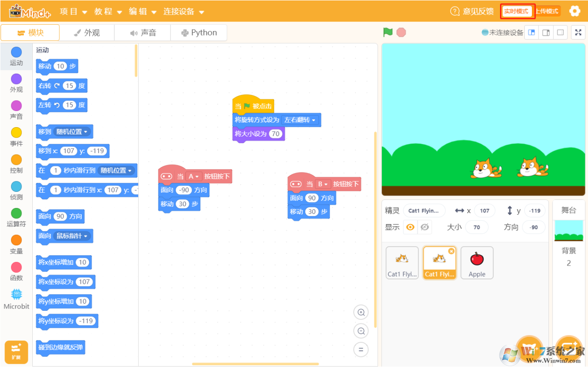Expand 随机位置 dropdown in the 移到 block
588x367 pixels.
[x=72, y=132]
